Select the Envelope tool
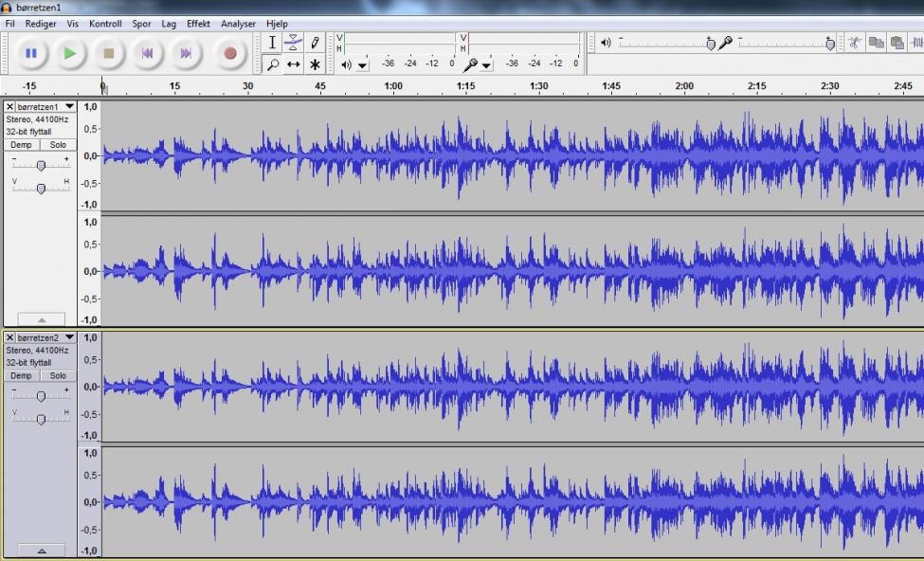Image resolution: width=924 pixels, height=561 pixels. (294, 43)
